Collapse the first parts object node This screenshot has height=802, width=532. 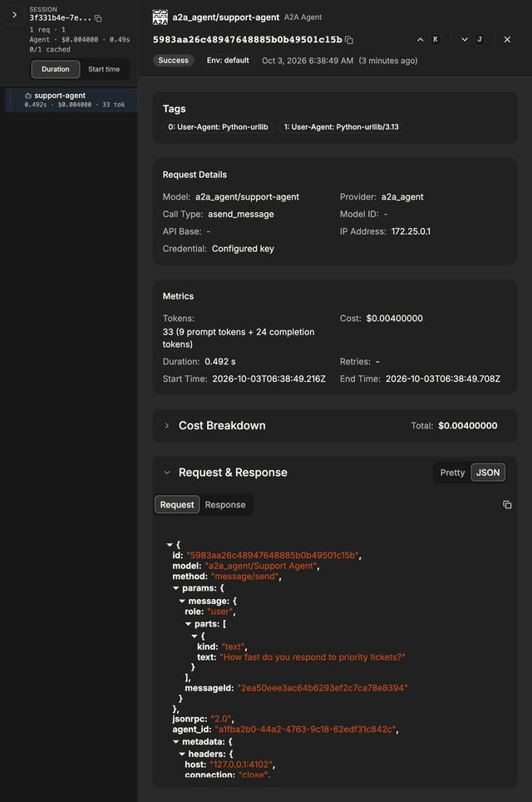[195, 636]
